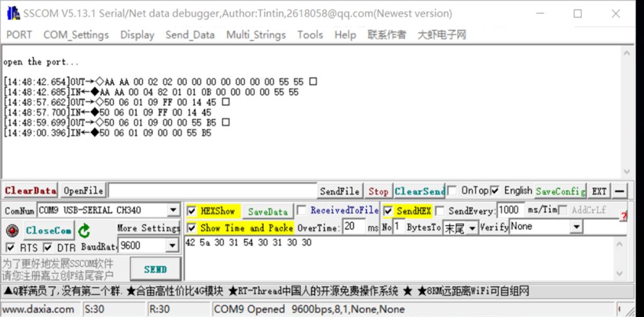644x317 pixels.
Task: Open the COM_Settings menu
Action: tap(76, 35)
